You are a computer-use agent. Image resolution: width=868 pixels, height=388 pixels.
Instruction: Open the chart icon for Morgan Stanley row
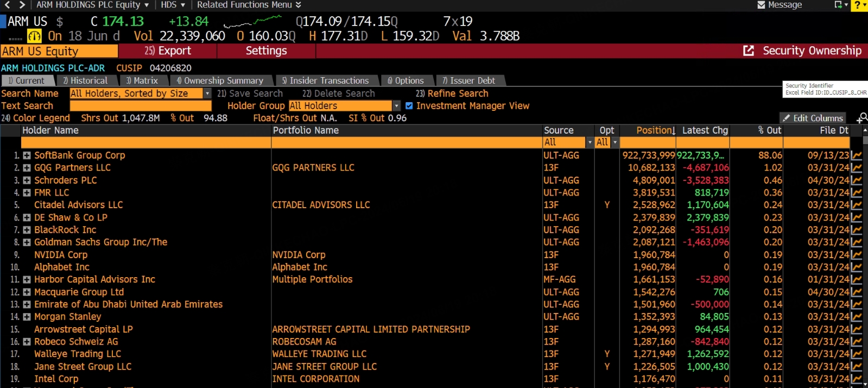coord(857,317)
